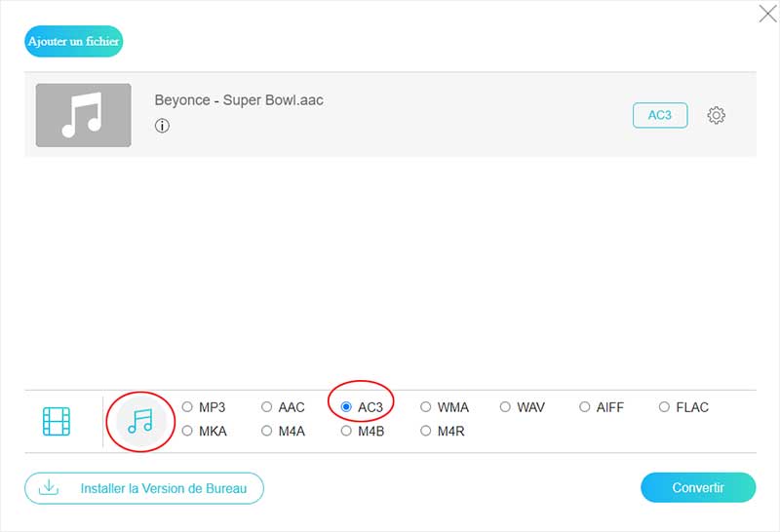Screen dimensions: 780x532
Task: Select AC3 radio button option
Action: pyautogui.click(x=347, y=407)
